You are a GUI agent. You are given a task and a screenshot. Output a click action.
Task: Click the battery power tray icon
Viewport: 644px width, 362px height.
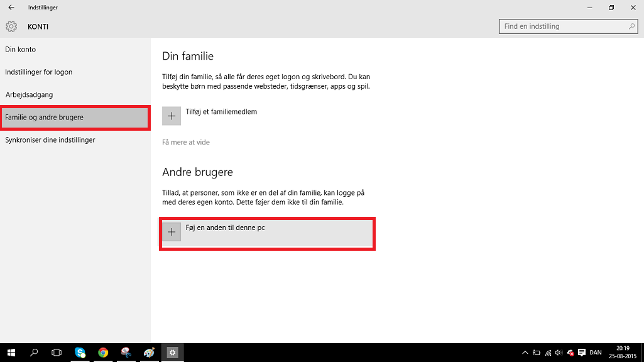[537, 353]
